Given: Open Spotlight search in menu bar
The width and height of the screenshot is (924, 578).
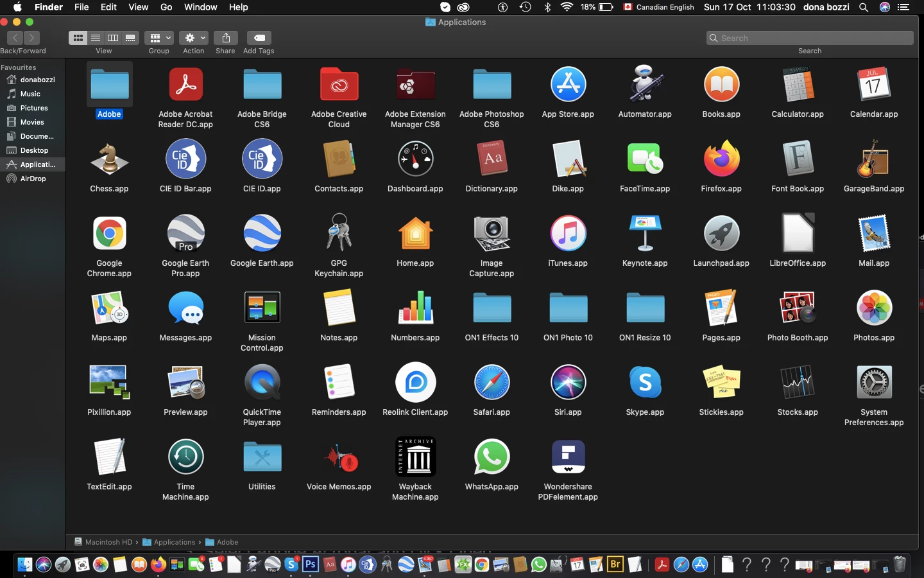Looking at the screenshot, I should click(x=864, y=7).
